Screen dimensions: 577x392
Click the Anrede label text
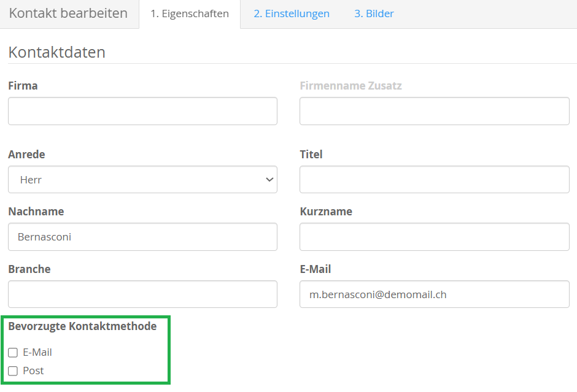pos(26,155)
